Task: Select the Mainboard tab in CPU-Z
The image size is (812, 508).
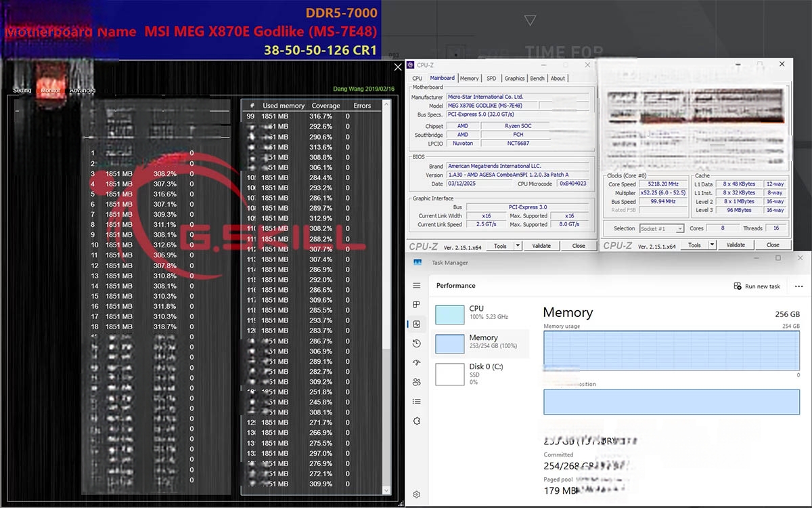Action: [443, 78]
